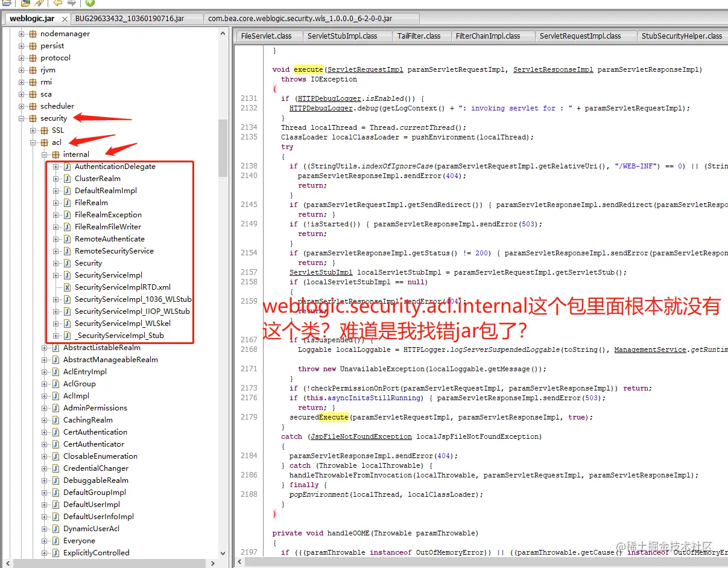This screenshot has width=728, height=568.
Task: Follow the JspFileNotFoundException link in catch
Action: click(361, 436)
